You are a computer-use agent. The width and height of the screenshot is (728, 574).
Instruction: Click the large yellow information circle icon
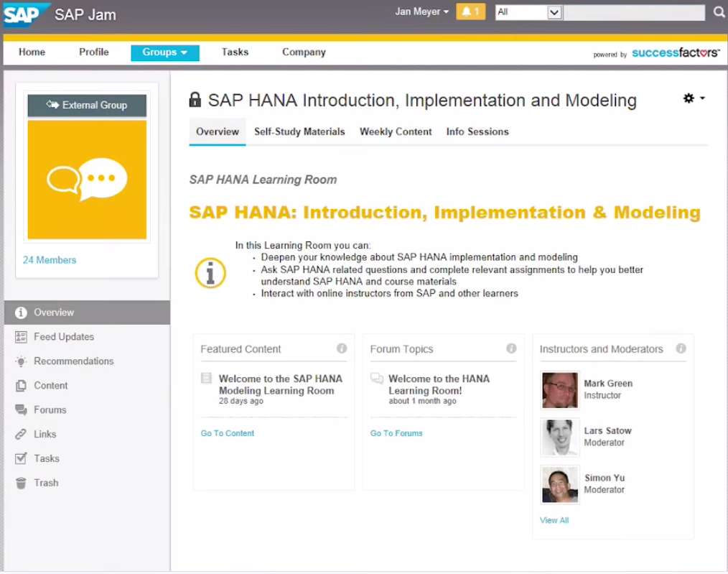pos(210,273)
